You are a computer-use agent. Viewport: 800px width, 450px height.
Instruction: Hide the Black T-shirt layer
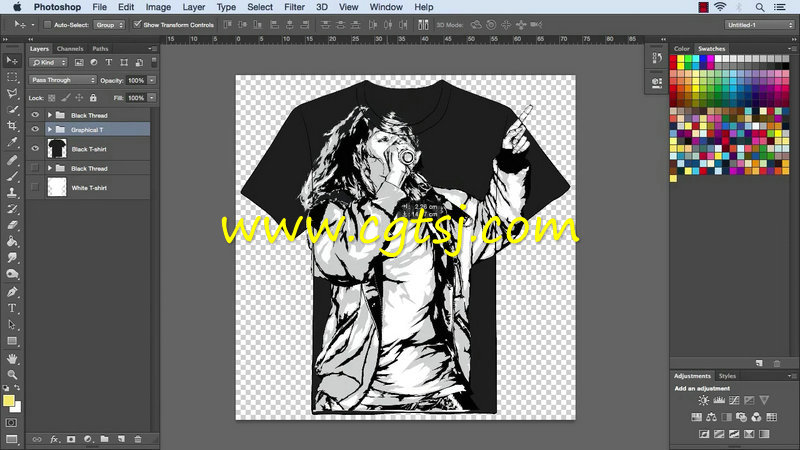coord(35,149)
